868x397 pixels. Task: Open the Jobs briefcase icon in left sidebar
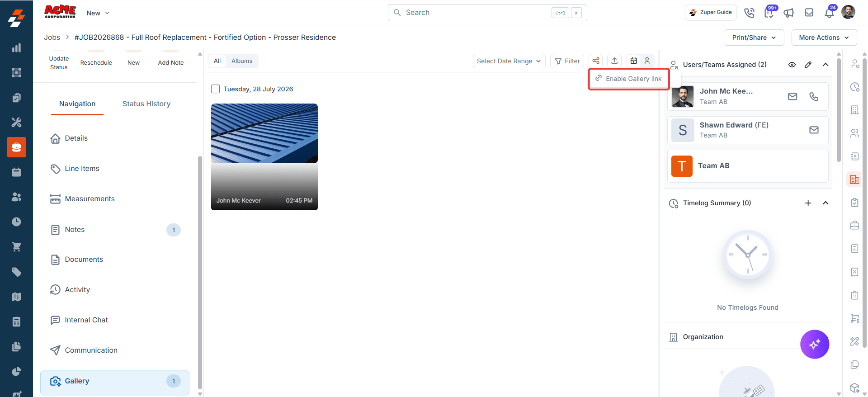pyautogui.click(x=16, y=147)
